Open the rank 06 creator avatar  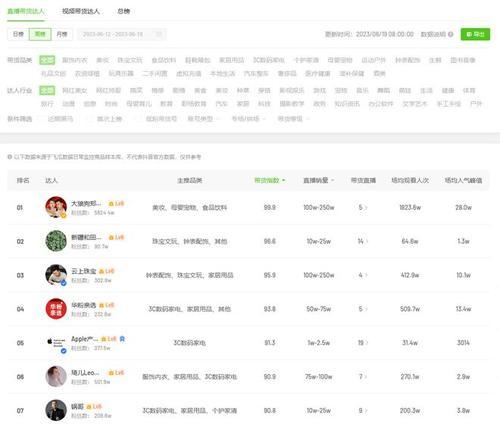[x=56, y=377]
